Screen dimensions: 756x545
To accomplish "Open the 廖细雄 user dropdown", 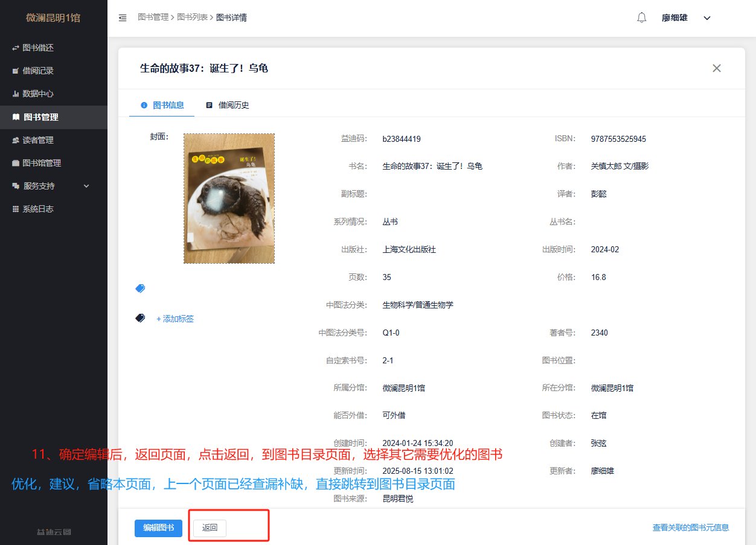I will click(x=686, y=18).
